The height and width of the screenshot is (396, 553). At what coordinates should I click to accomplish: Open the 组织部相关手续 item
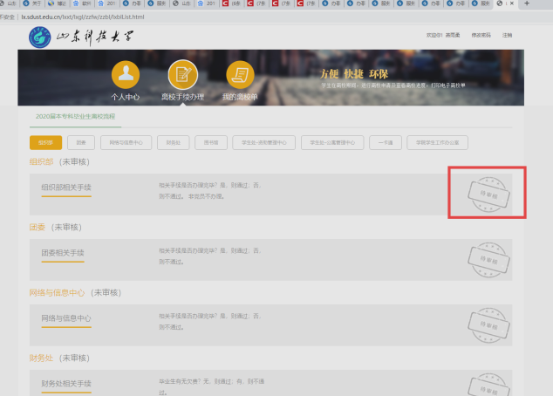[x=66, y=188]
